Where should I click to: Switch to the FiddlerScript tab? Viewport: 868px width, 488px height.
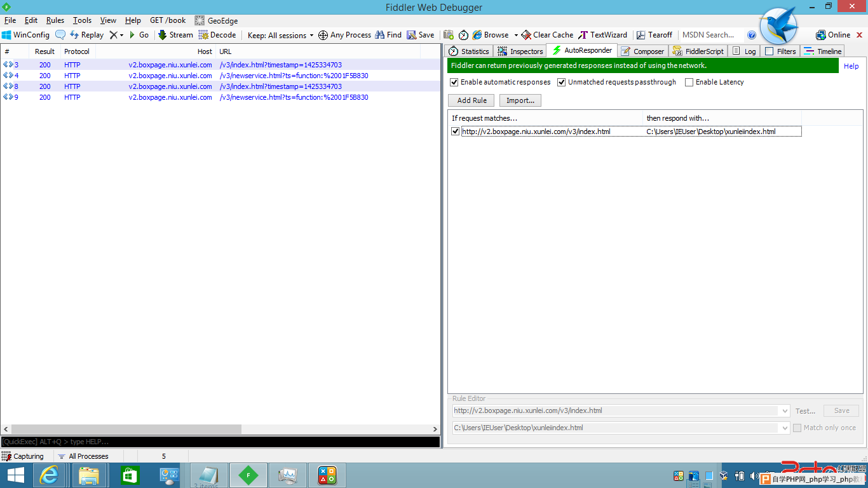pyautogui.click(x=698, y=51)
